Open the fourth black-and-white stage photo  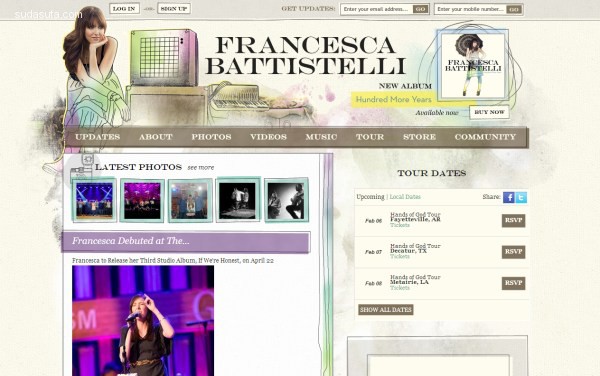(238, 200)
